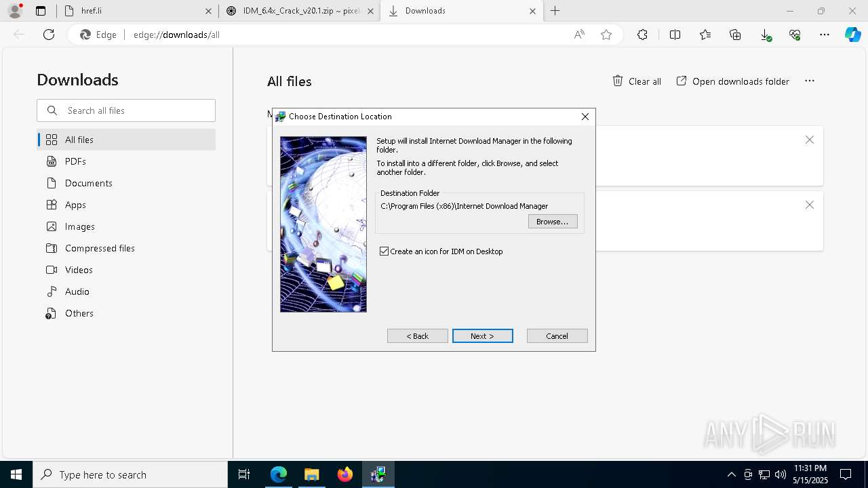The width and height of the screenshot is (868, 488).
Task: Open Windows Start menu
Action: tap(16, 474)
